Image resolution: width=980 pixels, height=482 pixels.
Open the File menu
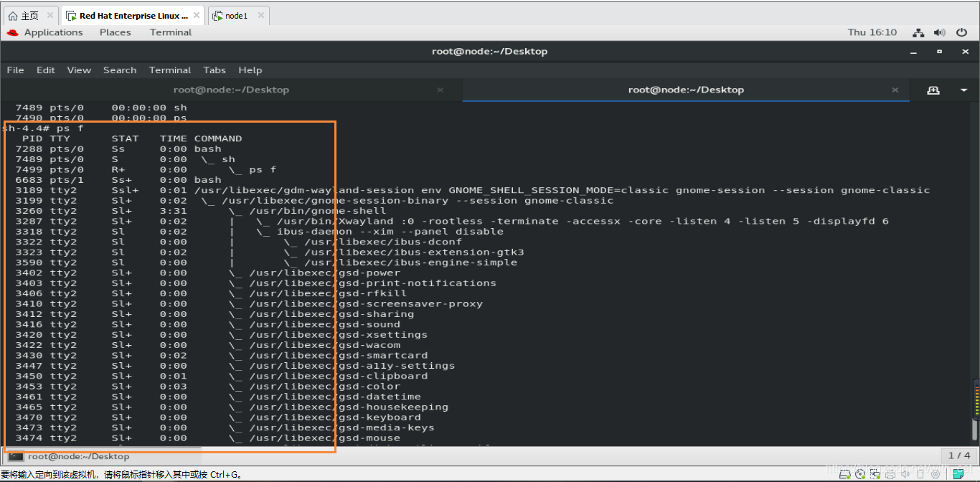click(x=15, y=70)
